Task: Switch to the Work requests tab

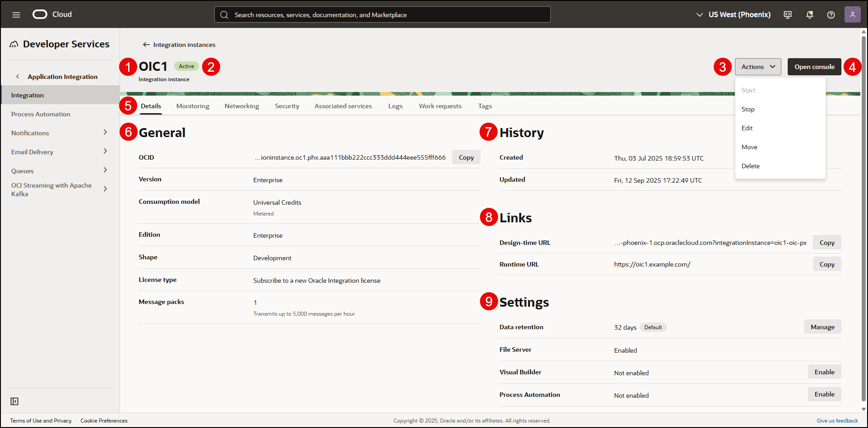Action: coord(440,106)
